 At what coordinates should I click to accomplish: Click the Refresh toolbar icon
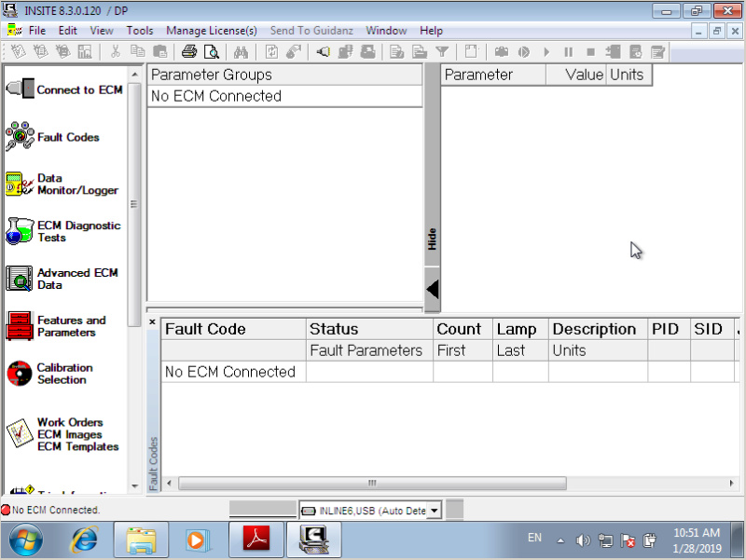(271, 51)
